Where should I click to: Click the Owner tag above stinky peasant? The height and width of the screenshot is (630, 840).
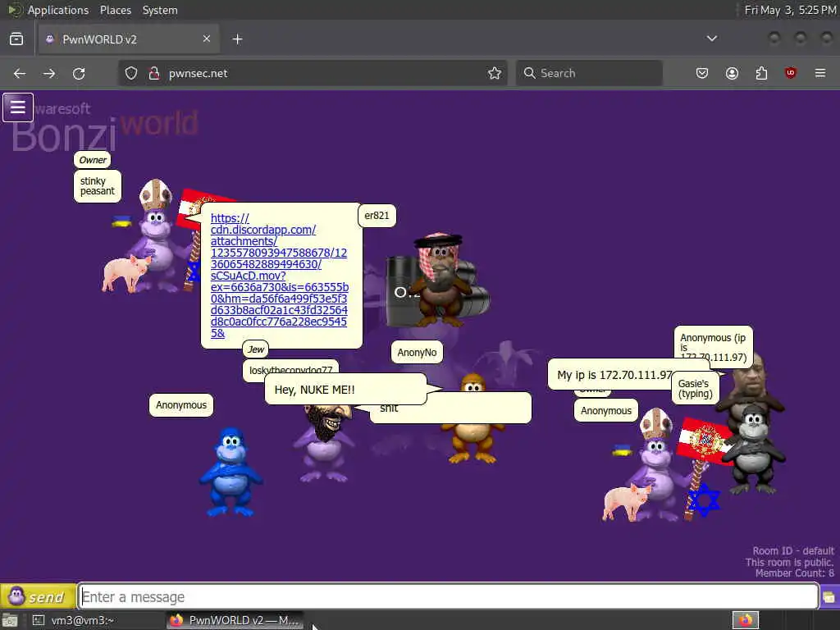tap(93, 160)
